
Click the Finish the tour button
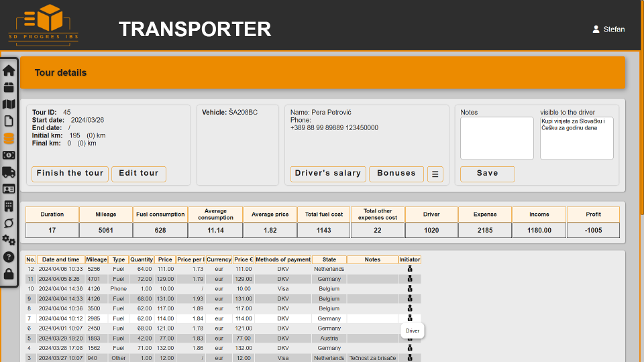coord(70,174)
